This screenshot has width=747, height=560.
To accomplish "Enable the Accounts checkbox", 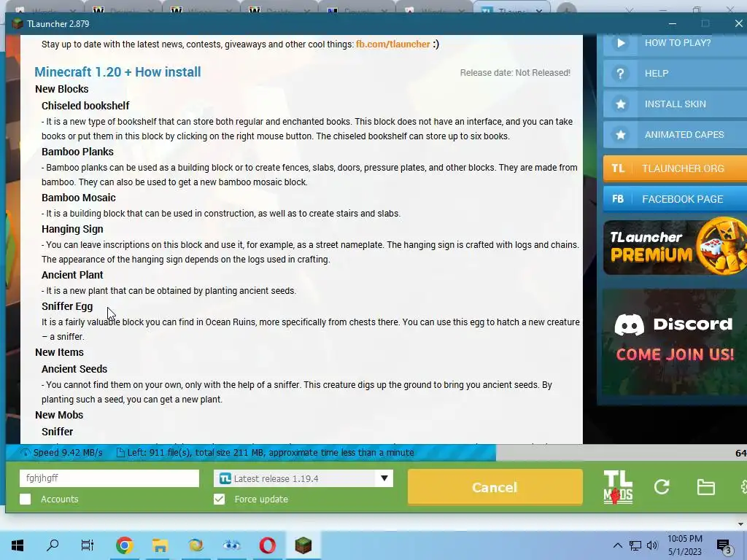I will (x=26, y=499).
